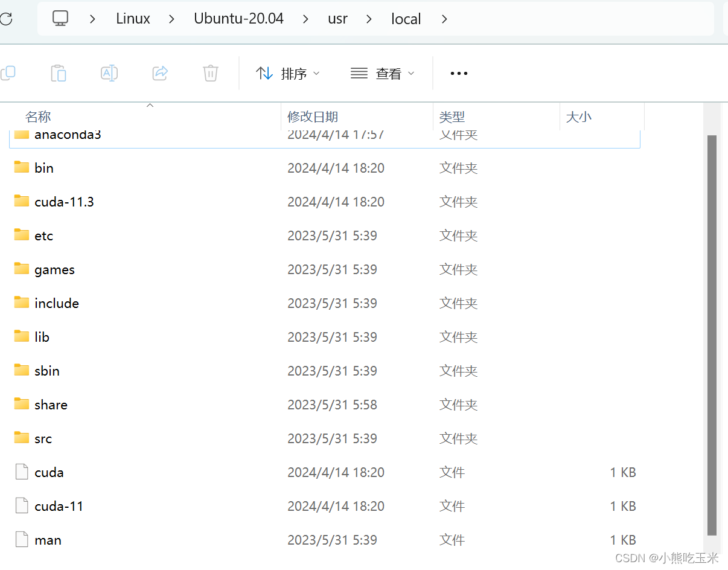Open the 查看 view dropdown

click(x=383, y=74)
